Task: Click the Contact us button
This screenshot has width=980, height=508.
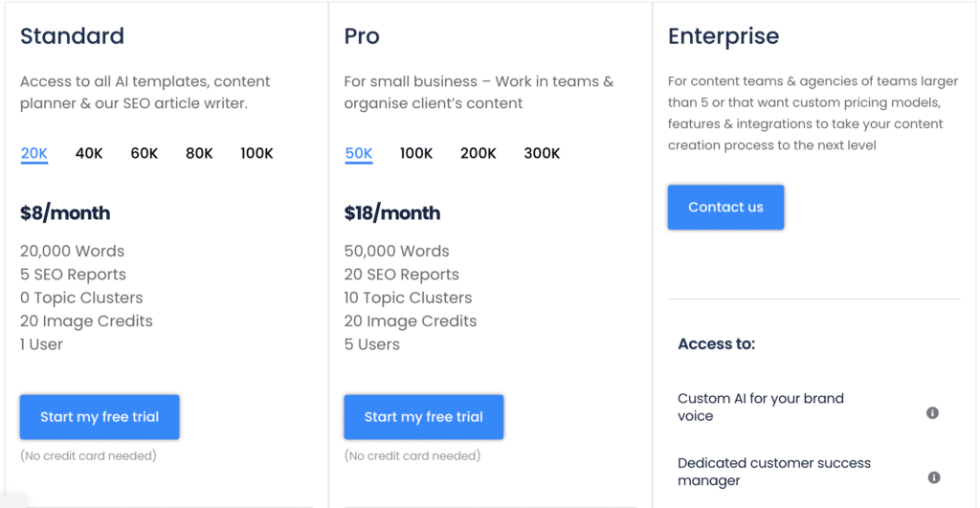Action: click(x=725, y=208)
